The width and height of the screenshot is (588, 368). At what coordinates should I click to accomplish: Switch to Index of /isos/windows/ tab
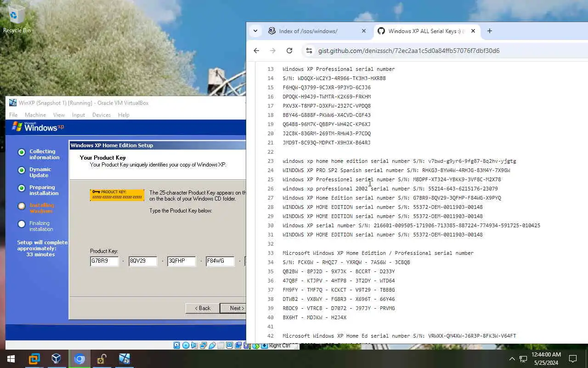point(317,31)
